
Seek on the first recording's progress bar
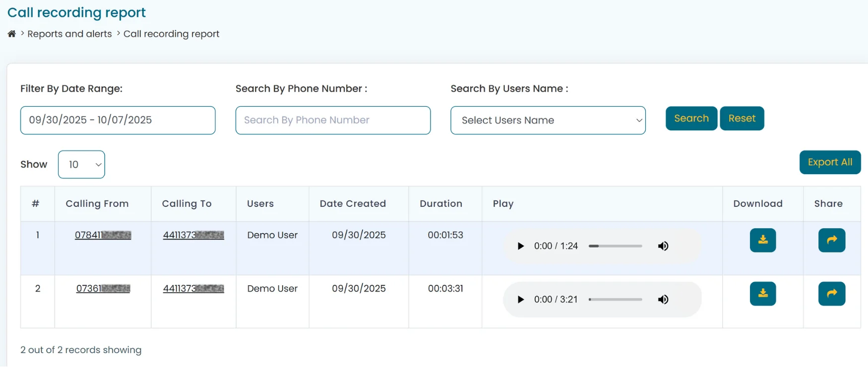point(615,246)
